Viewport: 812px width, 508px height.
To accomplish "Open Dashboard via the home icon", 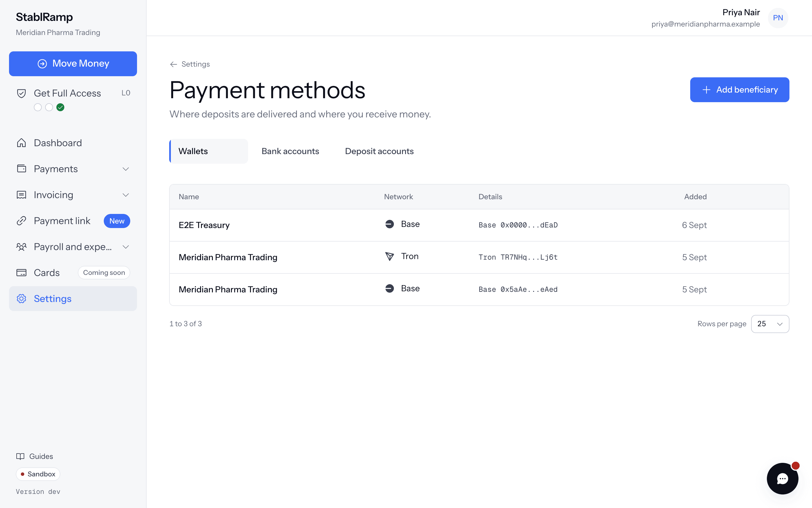I will click(x=21, y=143).
